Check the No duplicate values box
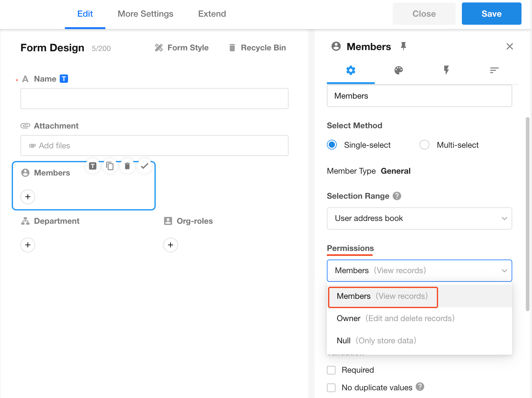The width and height of the screenshot is (532, 398). coord(331,388)
